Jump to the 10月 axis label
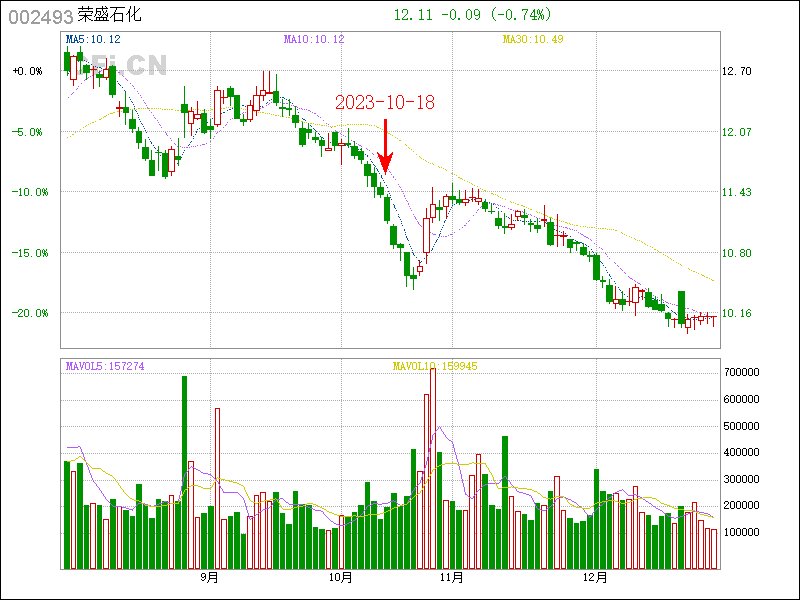The image size is (800, 600). pyautogui.click(x=341, y=577)
